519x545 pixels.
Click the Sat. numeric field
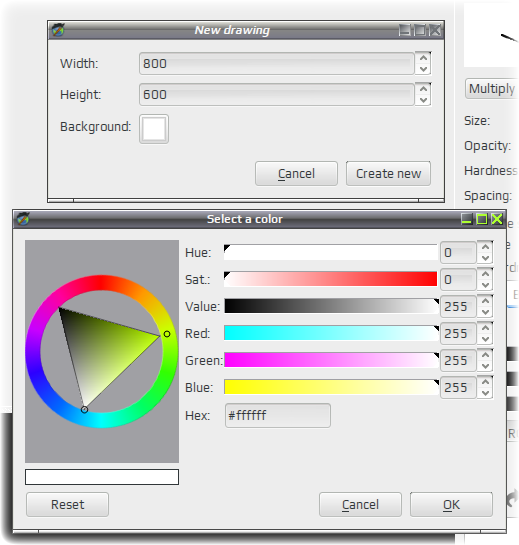[x=458, y=279]
